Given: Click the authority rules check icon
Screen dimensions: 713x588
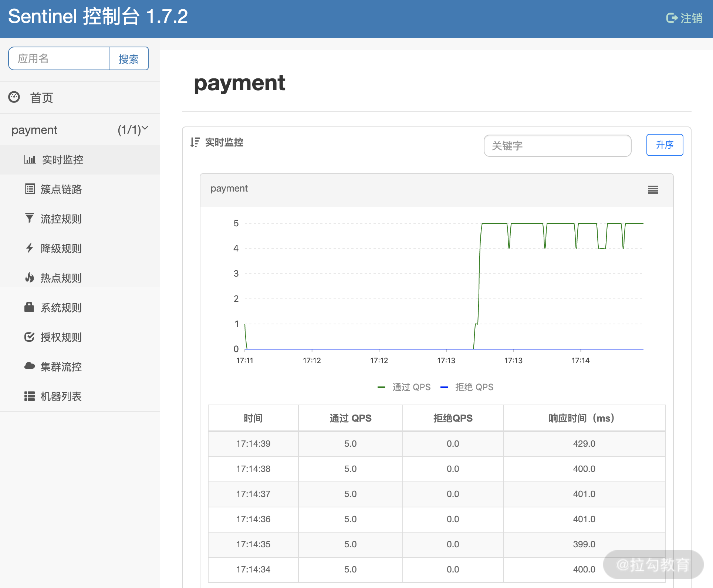Looking at the screenshot, I should [x=30, y=337].
